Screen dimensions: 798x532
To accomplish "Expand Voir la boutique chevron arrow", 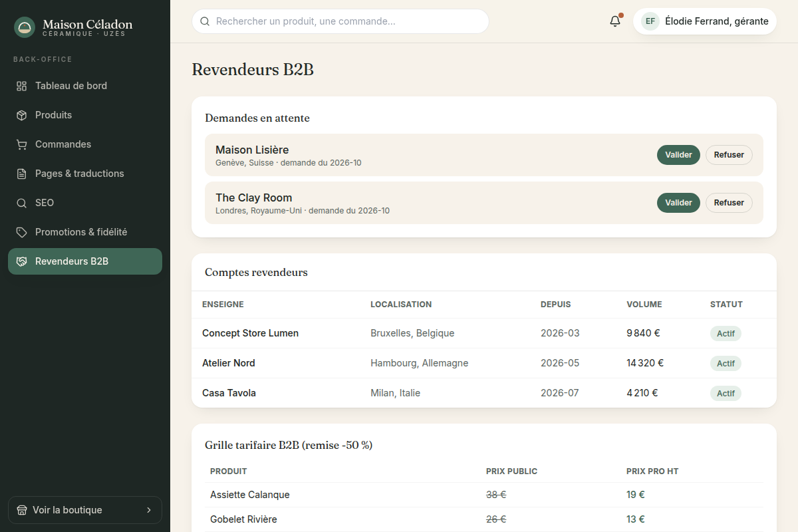I will click(x=149, y=510).
